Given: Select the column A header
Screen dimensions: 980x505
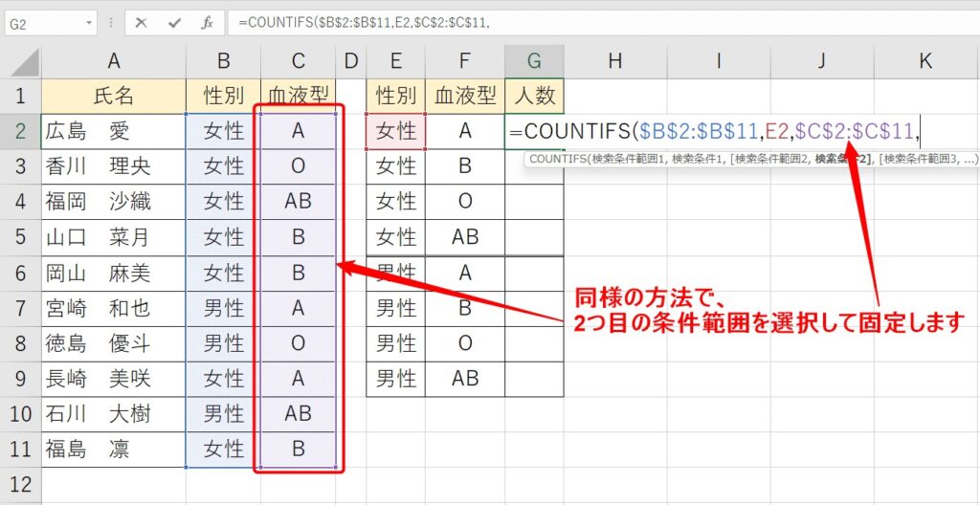Looking at the screenshot, I should pos(114,61).
